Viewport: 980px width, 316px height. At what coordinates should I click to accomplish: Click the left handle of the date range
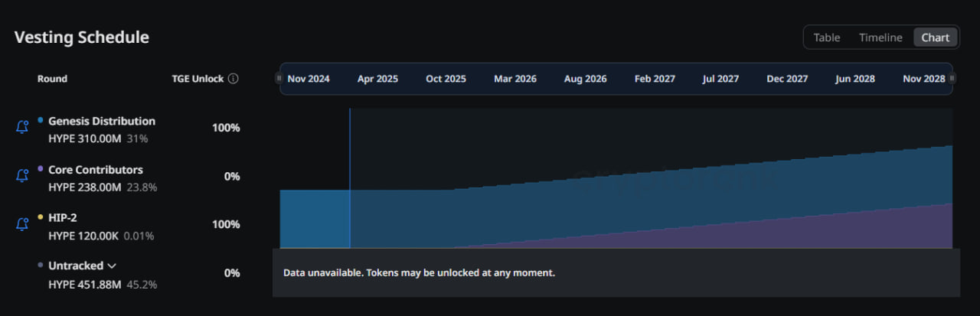point(278,79)
